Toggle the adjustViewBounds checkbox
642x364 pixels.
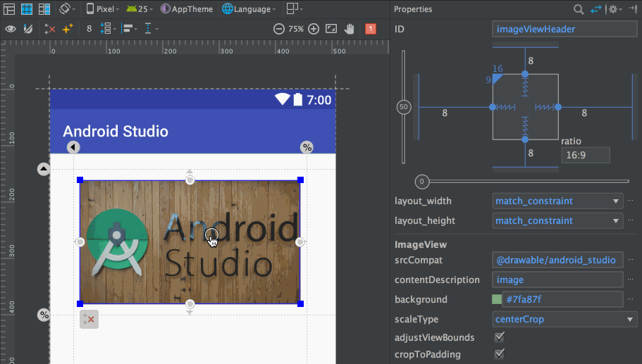click(x=499, y=337)
